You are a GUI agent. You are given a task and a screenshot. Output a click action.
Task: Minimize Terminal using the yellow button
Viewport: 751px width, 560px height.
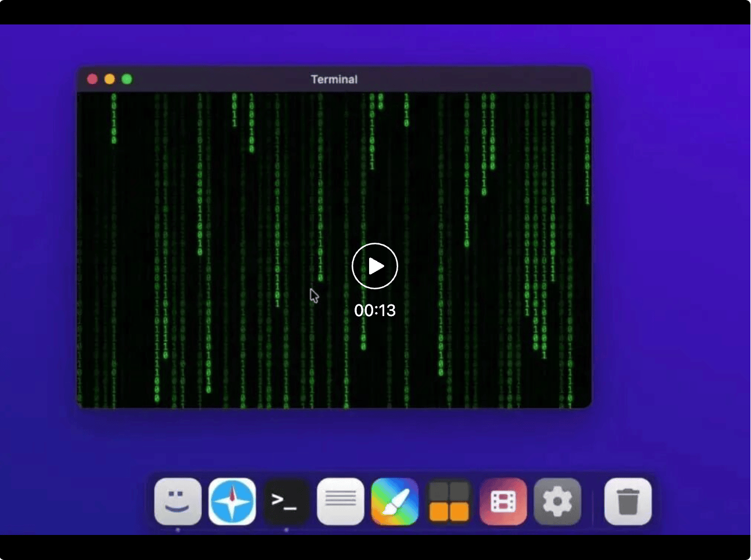109,79
